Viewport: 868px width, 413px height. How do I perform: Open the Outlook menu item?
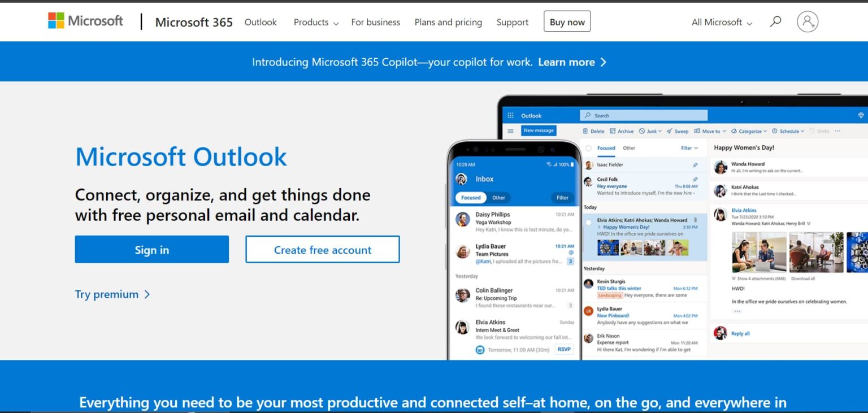(261, 22)
